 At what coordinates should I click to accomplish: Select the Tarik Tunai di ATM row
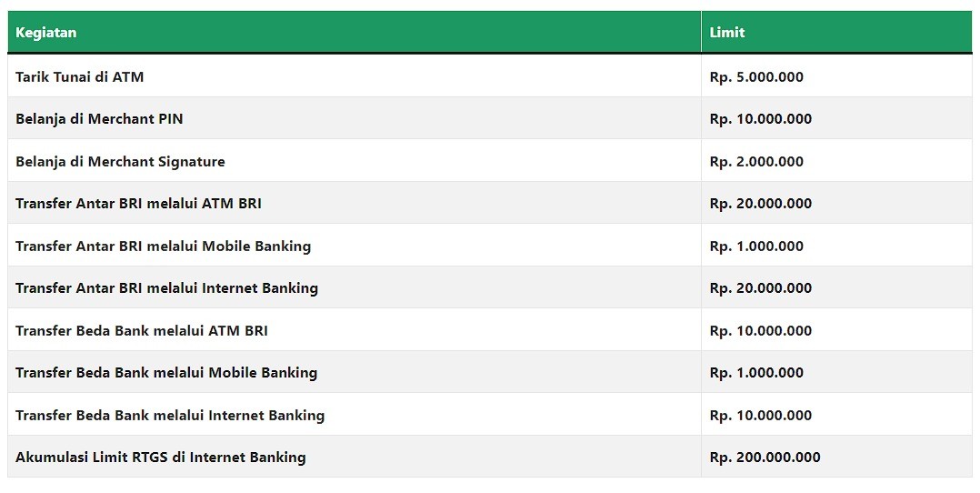tap(490, 76)
